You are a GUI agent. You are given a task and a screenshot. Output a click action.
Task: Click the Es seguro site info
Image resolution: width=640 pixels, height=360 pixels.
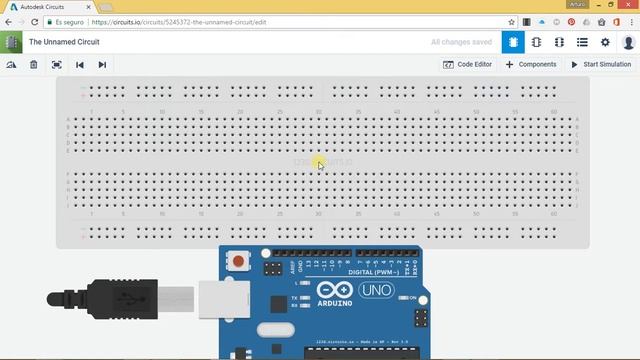65,22
